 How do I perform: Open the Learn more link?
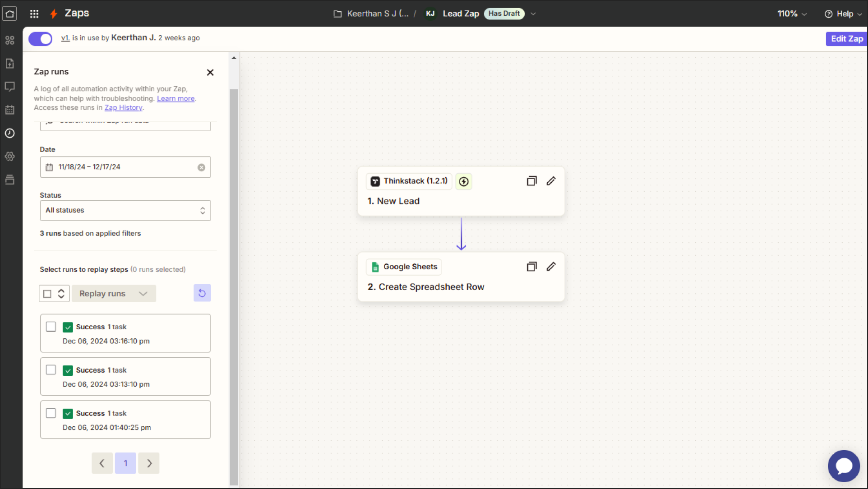(175, 98)
